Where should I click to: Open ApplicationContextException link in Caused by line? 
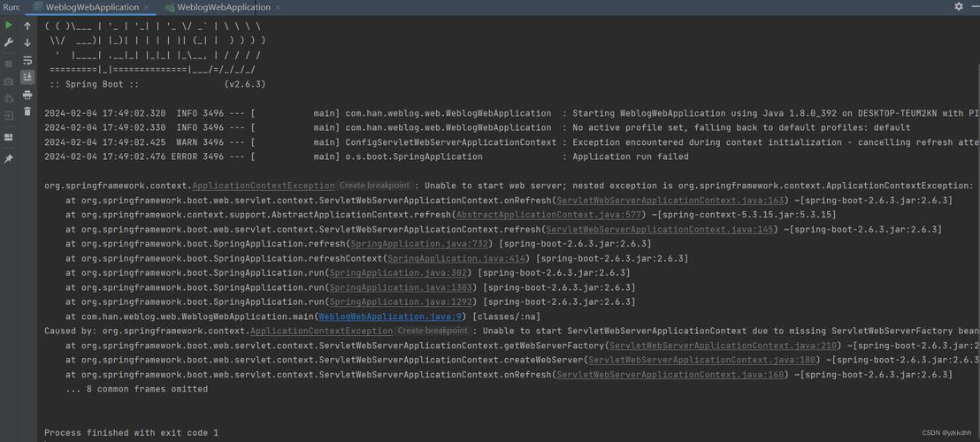pos(321,331)
